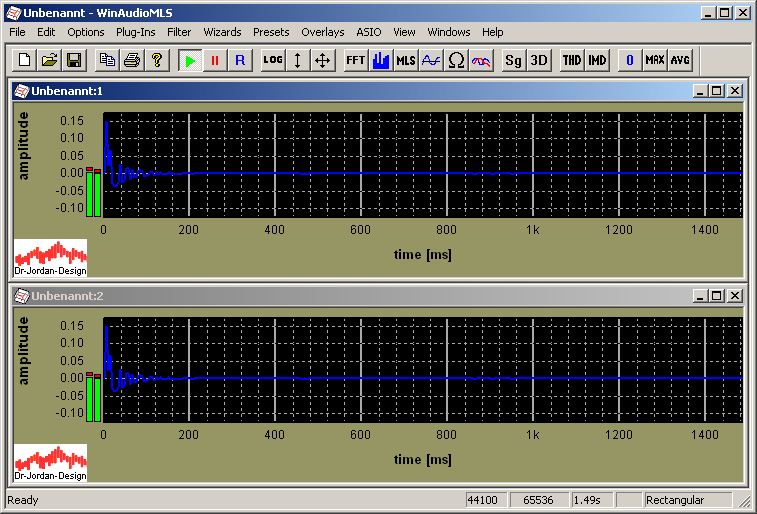Viewport: 757px width, 514px height.
Task: Start MLS measurement from toolbar
Action: (405, 60)
